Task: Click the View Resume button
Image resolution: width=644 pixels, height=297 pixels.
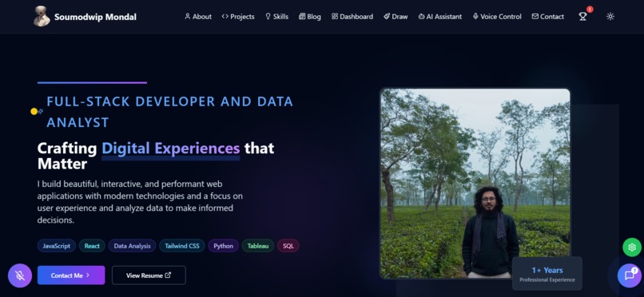Action: tap(149, 275)
